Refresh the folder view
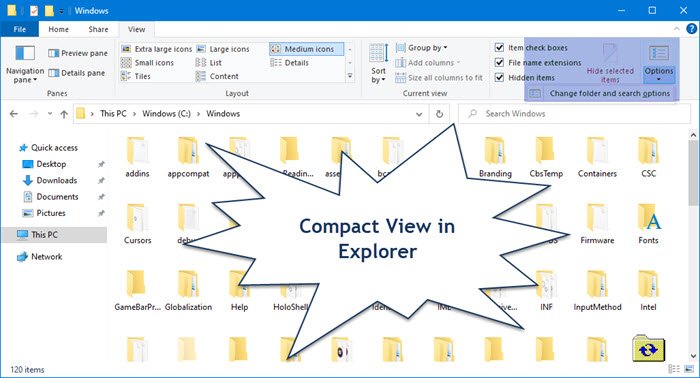Image resolution: width=700 pixels, height=378 pixels. [x=439, y=114]
